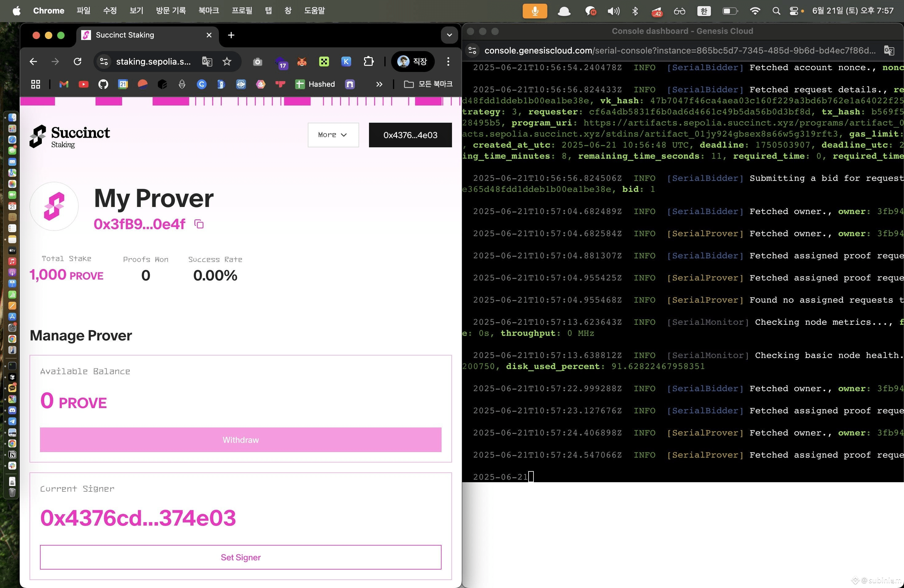904x588 pixels.
Task: Open the blue G bookmark
Action: [x=202, y=84]
